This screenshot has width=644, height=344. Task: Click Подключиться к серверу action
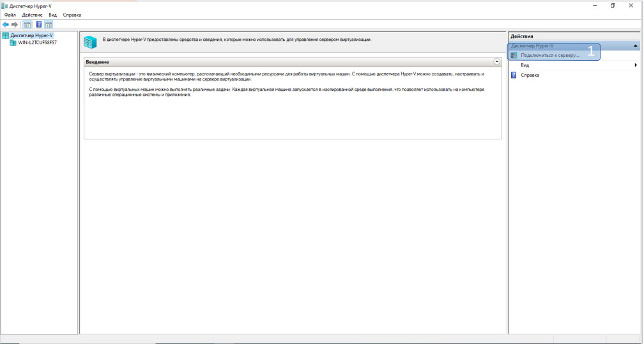click(x=550, y=56)
